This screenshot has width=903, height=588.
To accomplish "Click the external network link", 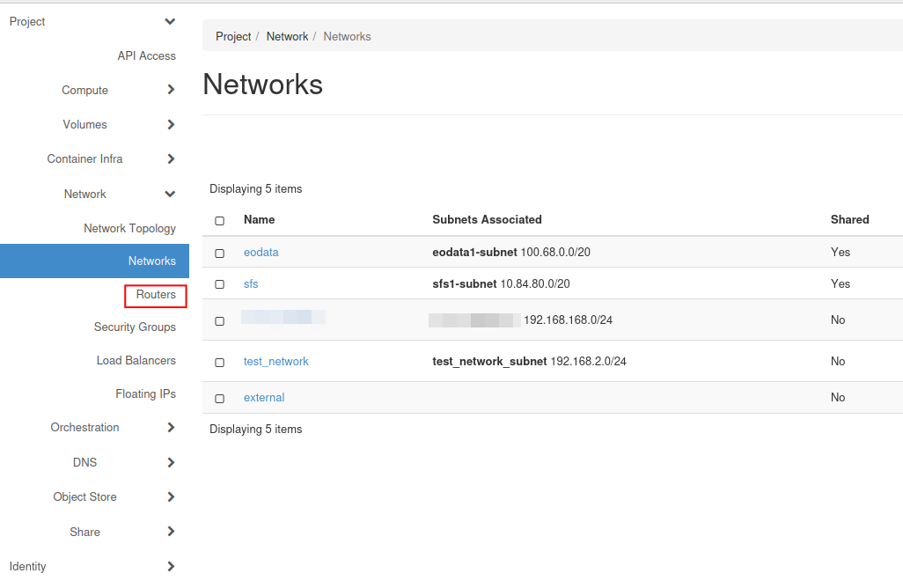I will coord(263,398).
